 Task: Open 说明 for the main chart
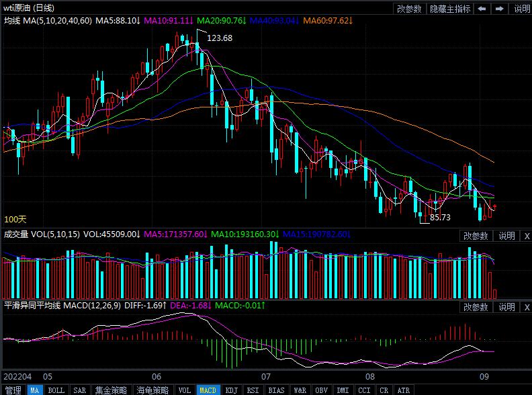tap(521, 9)
